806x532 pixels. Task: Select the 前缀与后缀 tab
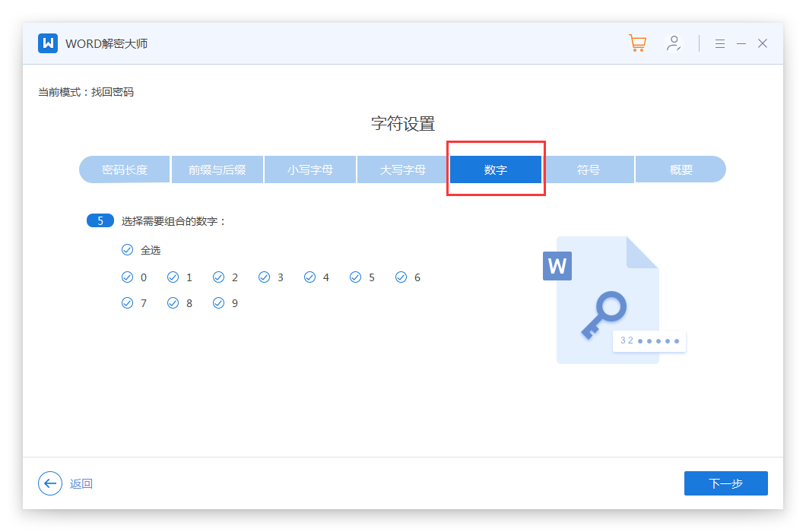217,169
